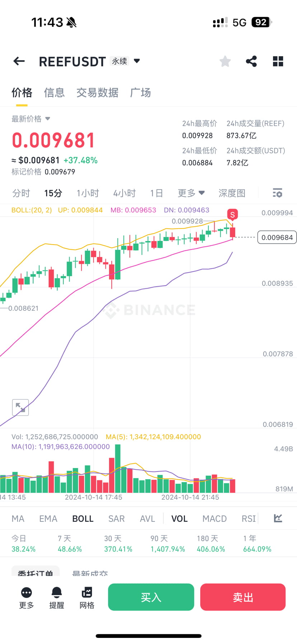Switch to the 广场 tab

point(140,93)
